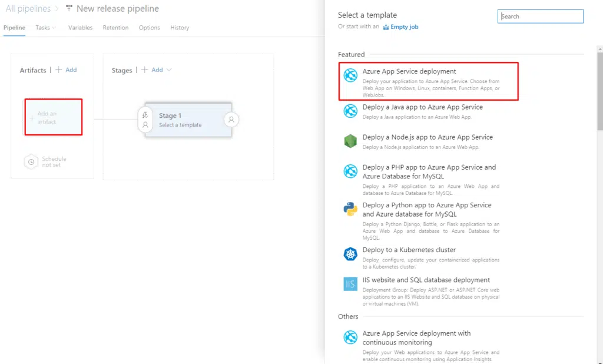
Task: Click the Empty job link
Action: pyautogui.click(x=404, y=27)
